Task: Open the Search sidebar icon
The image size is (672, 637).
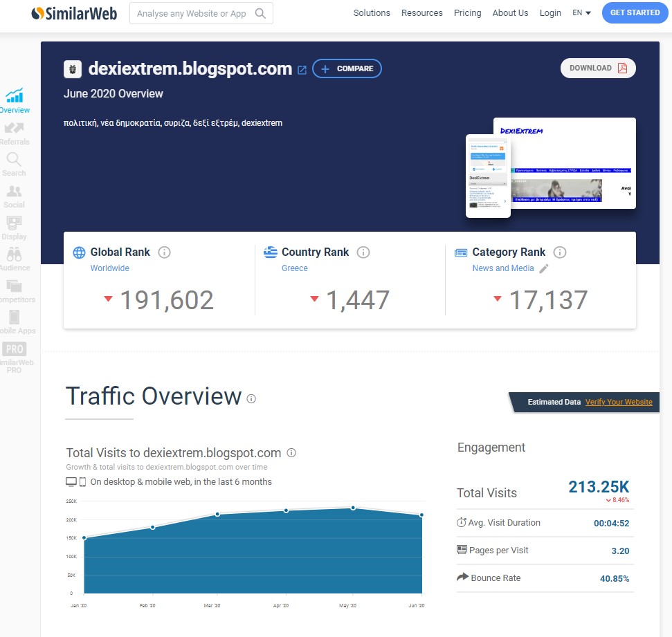Action: click(x=14, y=159)
